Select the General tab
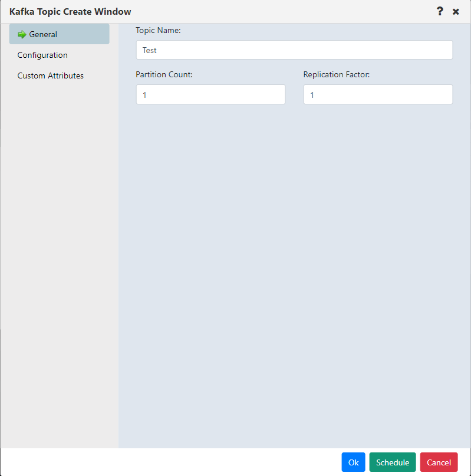Image resolution: width=471 pixels, height=476 pixels. [59, 34]
